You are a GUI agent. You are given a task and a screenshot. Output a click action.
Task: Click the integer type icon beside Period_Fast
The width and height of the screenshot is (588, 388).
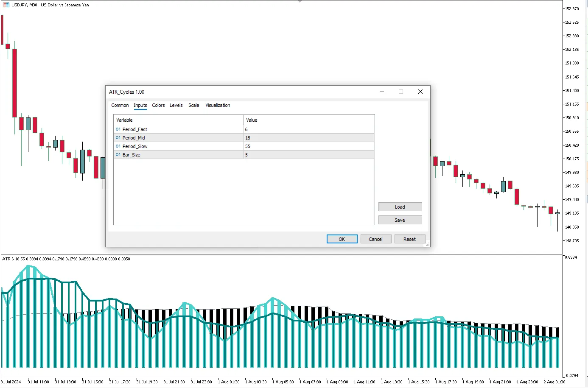pos(118,129)
